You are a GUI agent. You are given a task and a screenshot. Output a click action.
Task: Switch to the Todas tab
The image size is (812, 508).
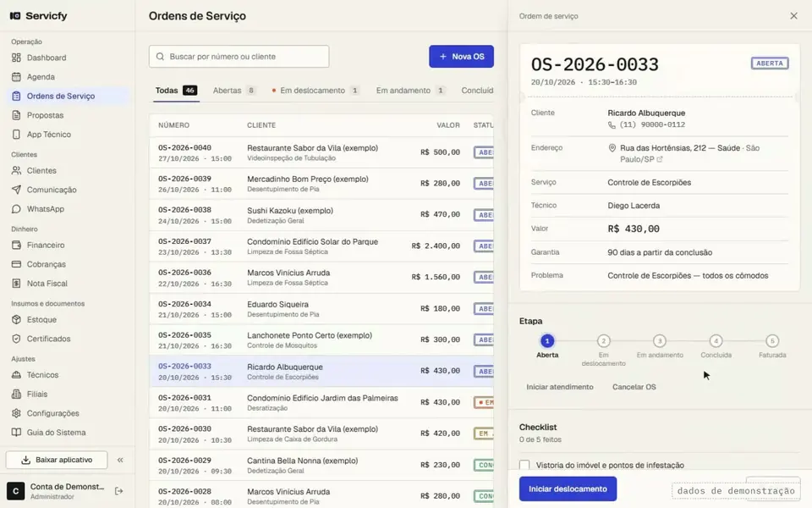point(176,91)
